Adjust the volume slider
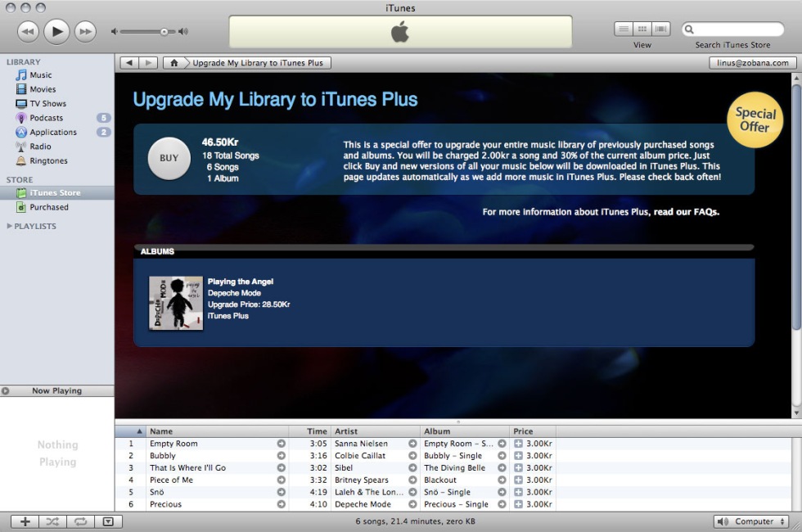The height and width of the screenshot is (532, 802). [164, 32]
